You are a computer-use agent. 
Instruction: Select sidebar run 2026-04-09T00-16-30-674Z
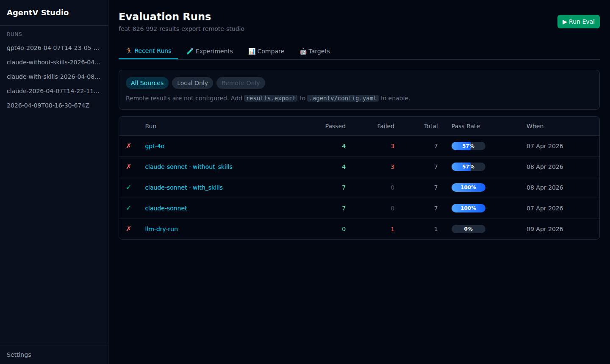(x=54, y=105)
